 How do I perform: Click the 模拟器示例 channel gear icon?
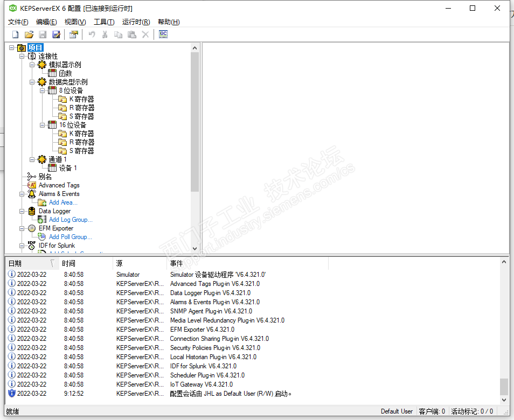tap(42, 65)
